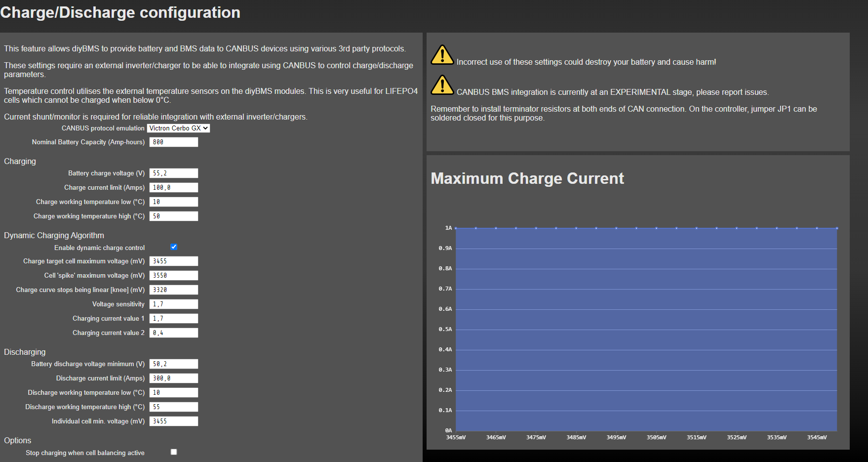Click the Nominal Battery Capacity input field
868x462 pixels.
[173, 142]
